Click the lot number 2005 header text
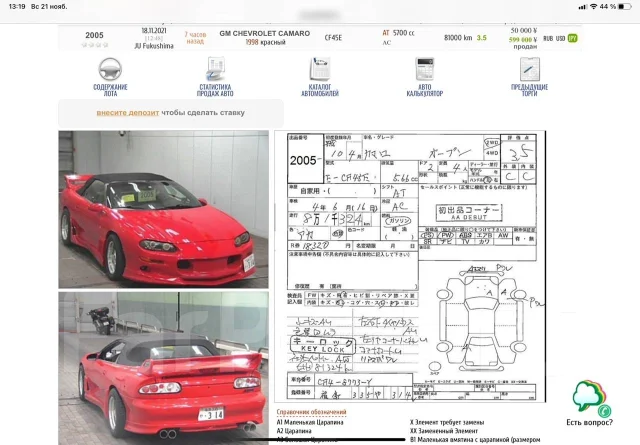The image size is (640, 445). pos(94,36)
